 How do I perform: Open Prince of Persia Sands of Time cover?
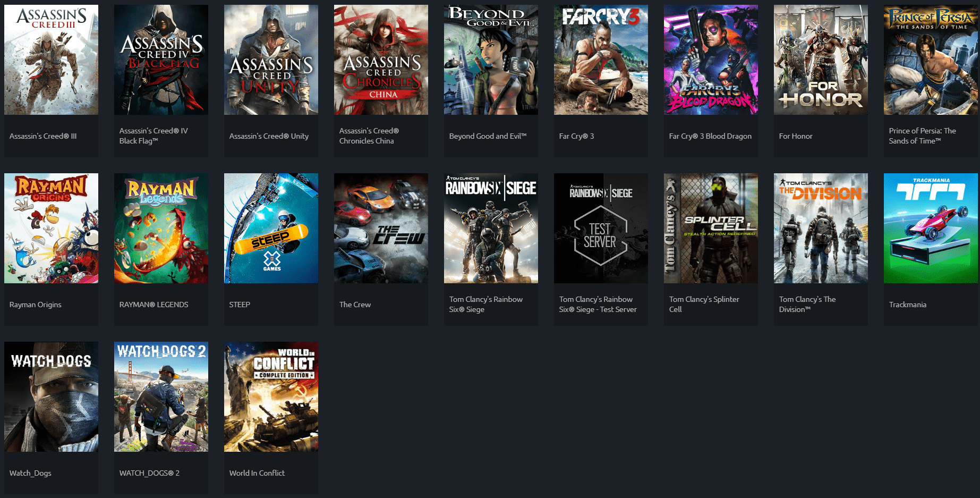coord(931,60)
